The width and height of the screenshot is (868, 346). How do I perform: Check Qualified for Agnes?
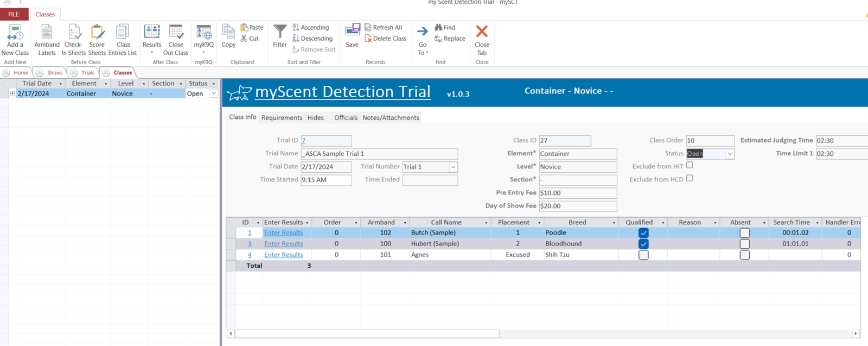click(643, 255)
